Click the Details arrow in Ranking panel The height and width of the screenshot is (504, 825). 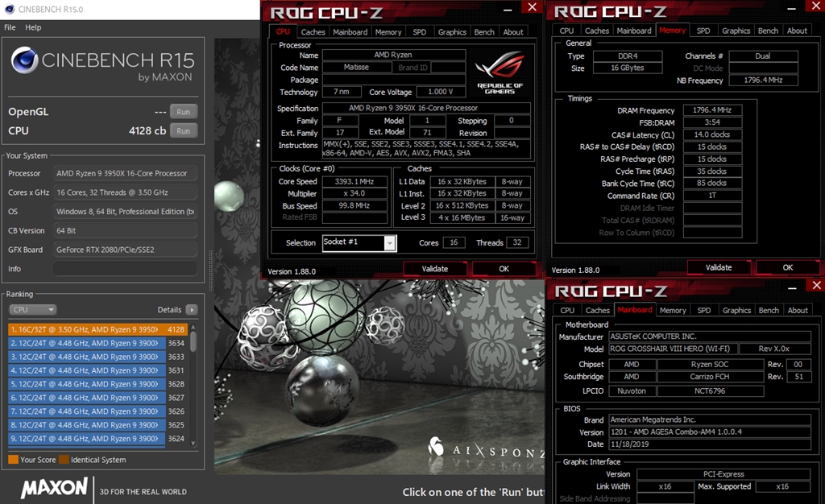pos(190,309)
